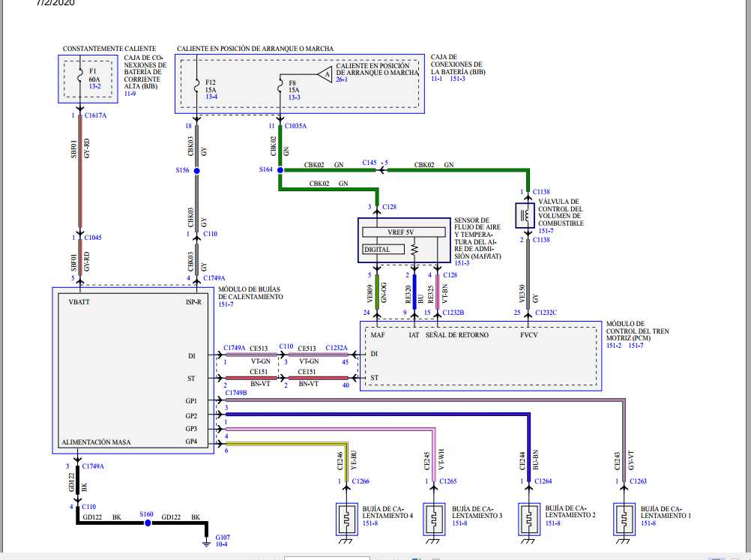Image resolution: width=751 pixels, height=560 pixels.
Task: Click the SEÑAL DE RETORNO label
Action: point(457,335)
